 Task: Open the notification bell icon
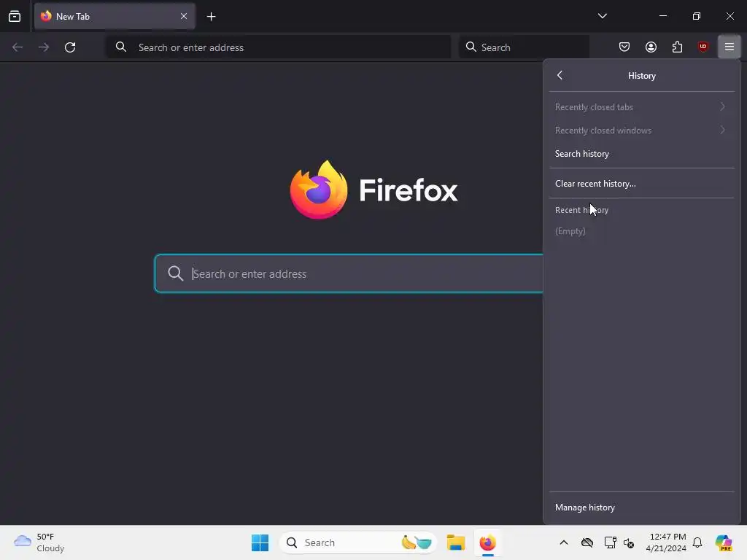697,542
